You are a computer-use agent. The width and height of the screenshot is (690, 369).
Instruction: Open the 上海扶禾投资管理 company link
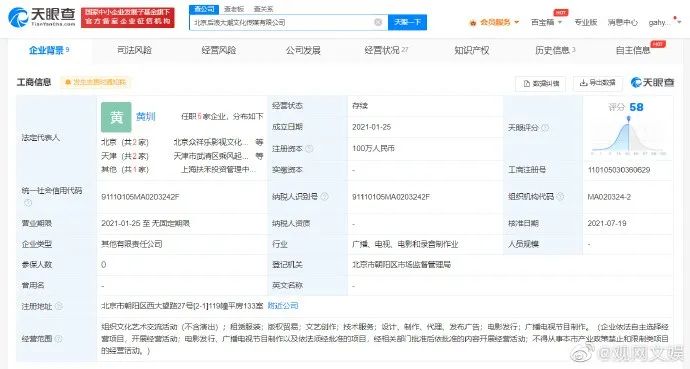[x=218, y=169]
